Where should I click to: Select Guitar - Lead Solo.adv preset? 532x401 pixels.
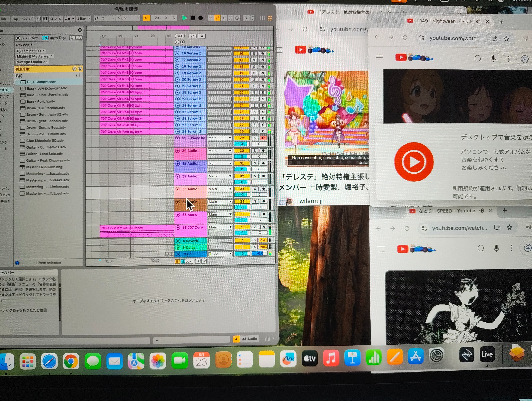tap(44, 154)
